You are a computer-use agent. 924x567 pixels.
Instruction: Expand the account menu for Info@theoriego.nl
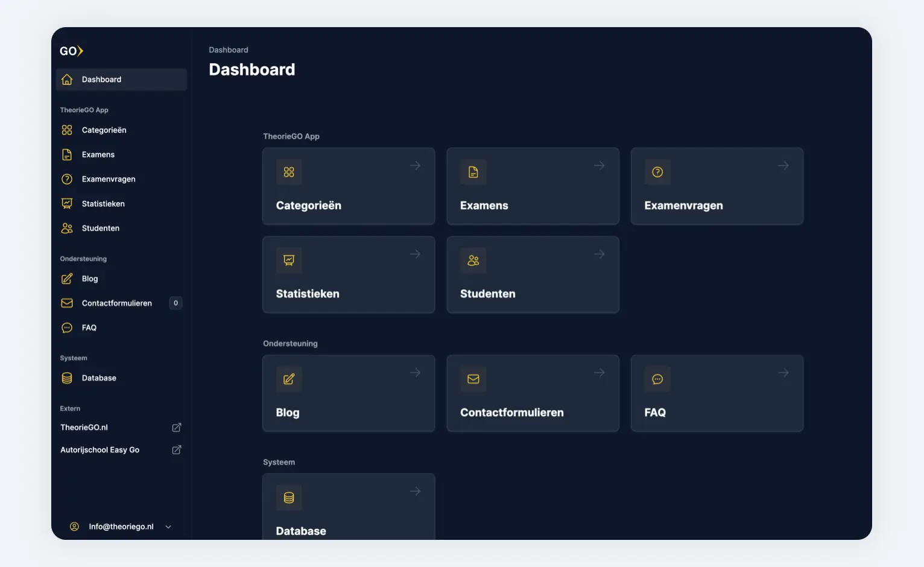(x=168, y=526)
